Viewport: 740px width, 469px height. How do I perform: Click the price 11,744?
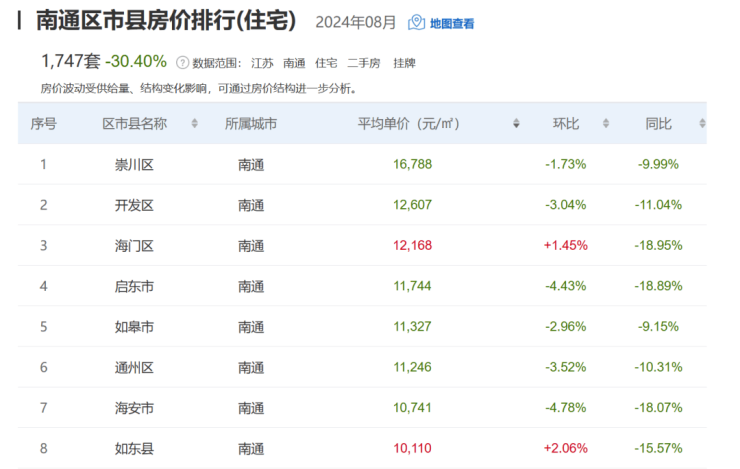(412, 286)
